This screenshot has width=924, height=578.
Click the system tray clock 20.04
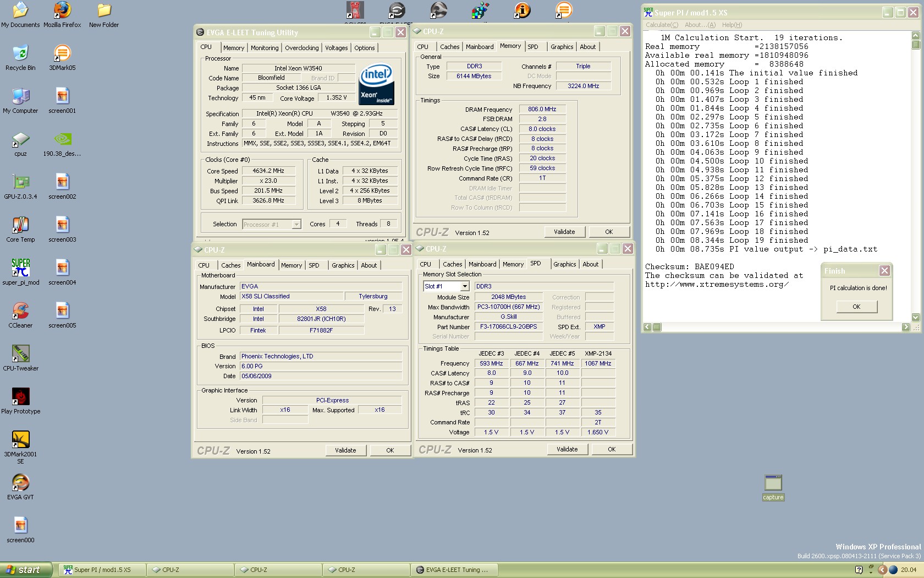(909, 570)
